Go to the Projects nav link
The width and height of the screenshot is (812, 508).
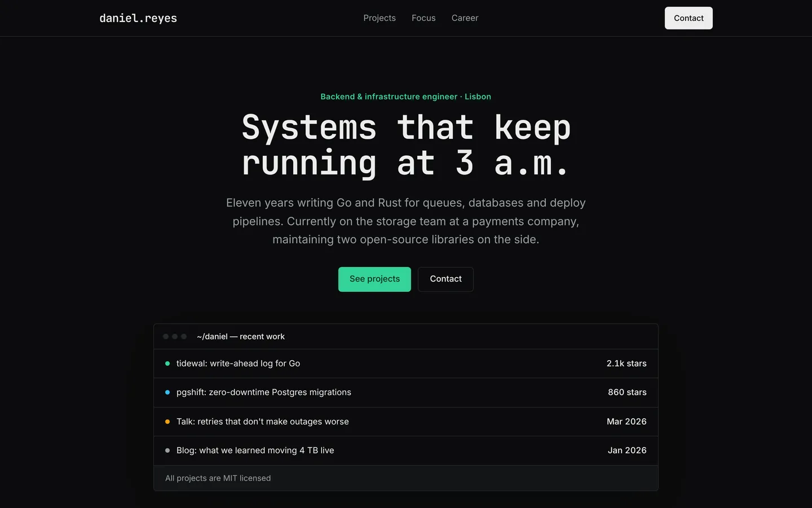coord(379,18)
